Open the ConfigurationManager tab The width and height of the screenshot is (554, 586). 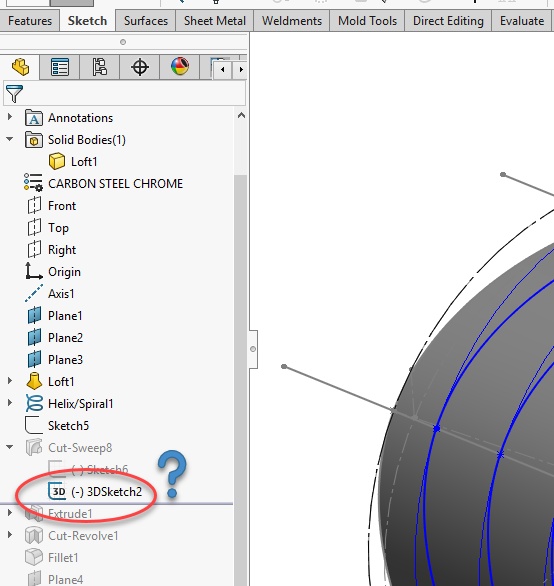(99, 67)
